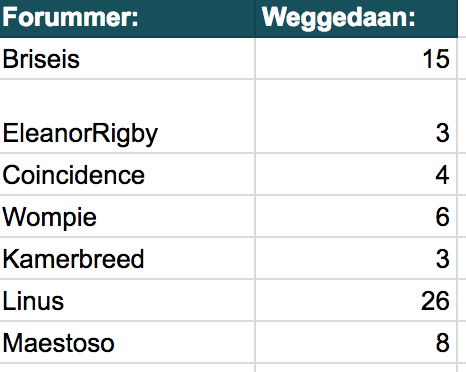Click the Linus name cell

click(127, 300)
